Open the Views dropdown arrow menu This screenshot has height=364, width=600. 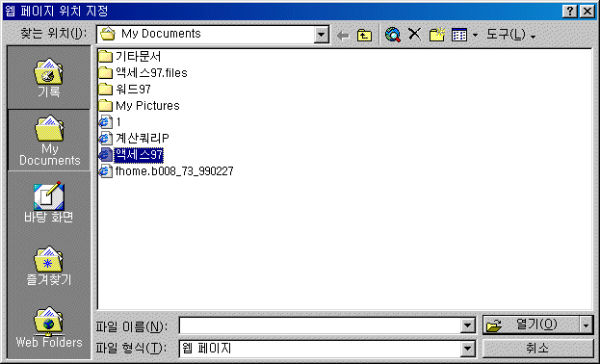click(x=475, y=36)
